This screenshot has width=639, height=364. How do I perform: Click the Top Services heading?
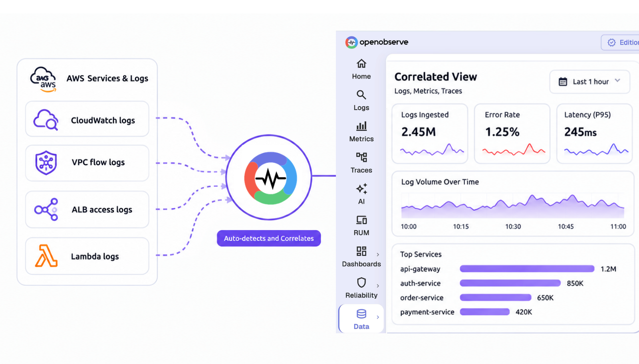[x=421, y=254]
